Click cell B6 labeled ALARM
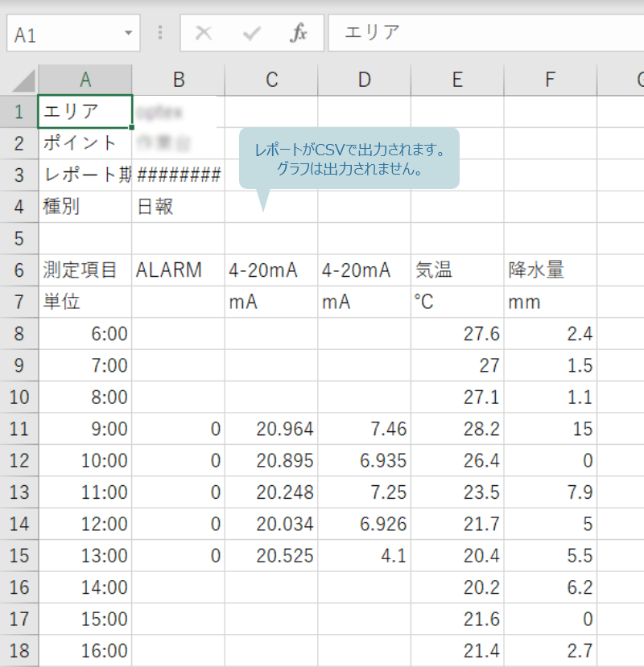Image resolution: width=644 pixels, height=667 pixels. point(179,270)
